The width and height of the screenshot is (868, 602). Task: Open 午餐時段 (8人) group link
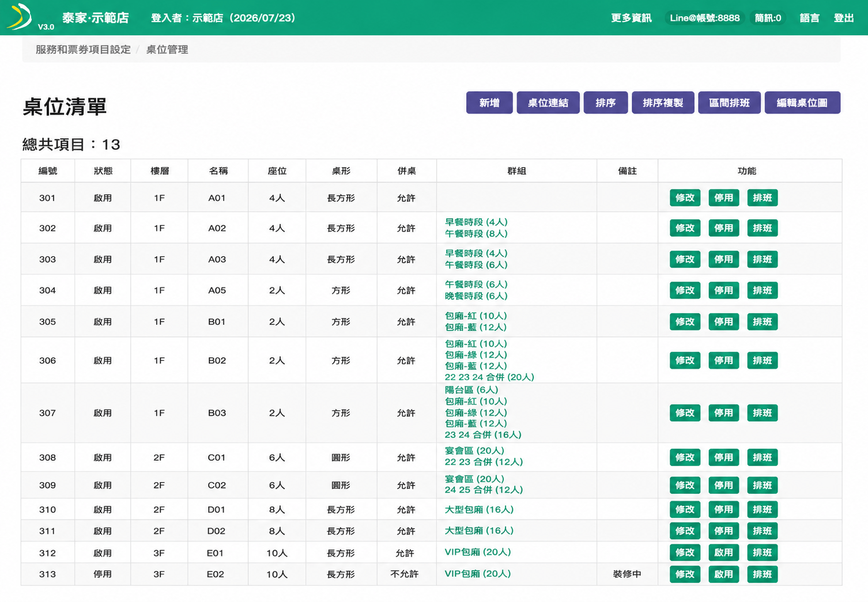click(476, 234)
